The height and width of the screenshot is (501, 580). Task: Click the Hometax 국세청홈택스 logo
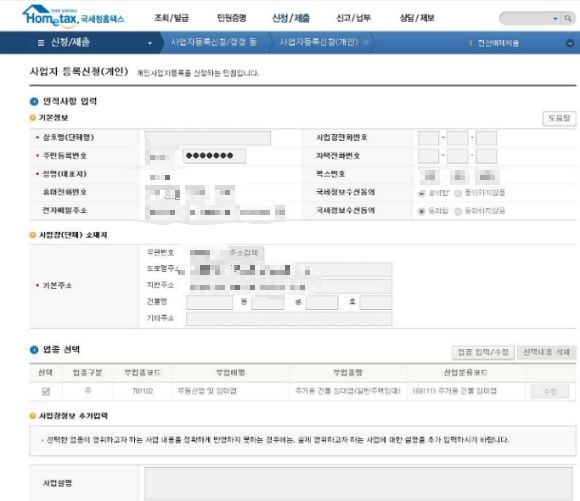[73, 16]
